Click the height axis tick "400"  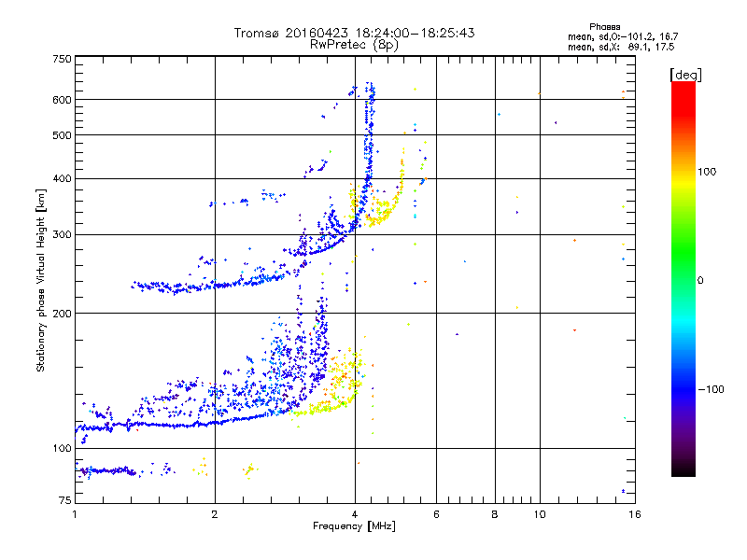click(x=63, y=178)
